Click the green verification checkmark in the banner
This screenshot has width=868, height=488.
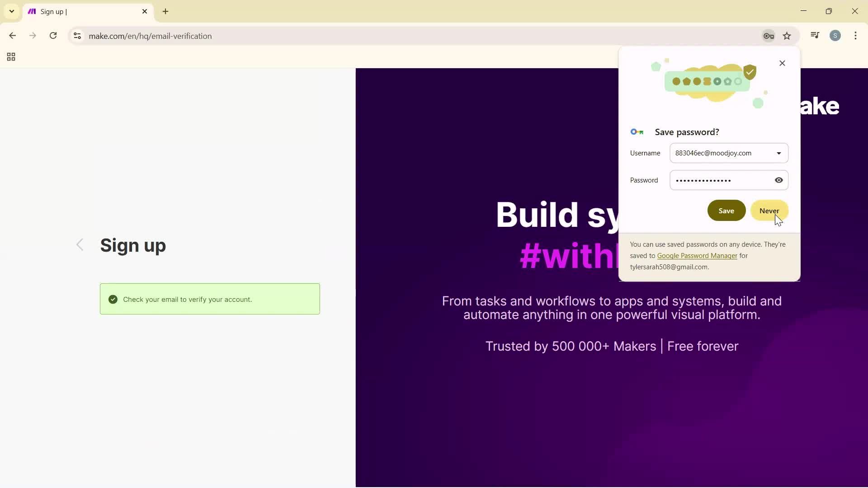coord(113,299)
